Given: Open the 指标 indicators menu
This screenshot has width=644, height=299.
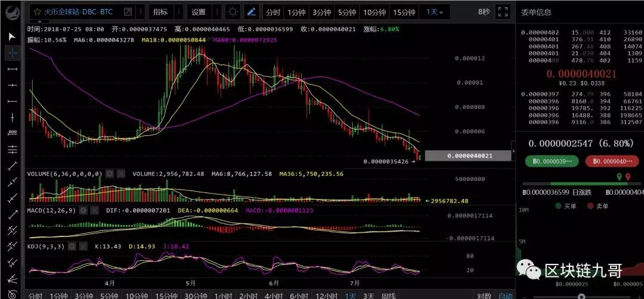Looking at the screenshot, I should click(160, 12).
